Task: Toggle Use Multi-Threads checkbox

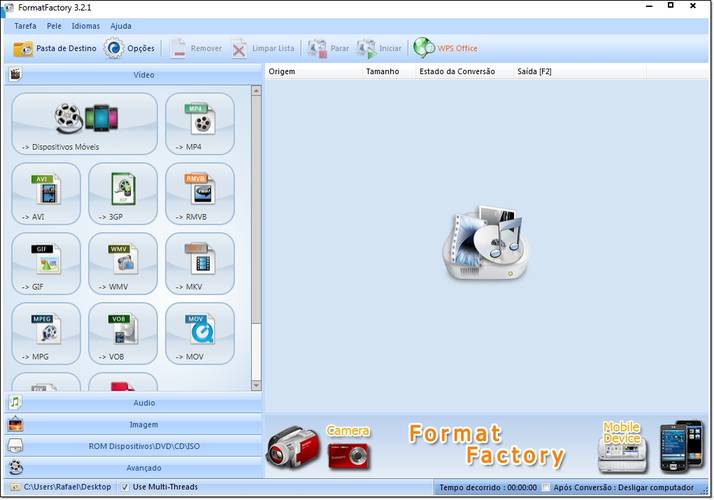Action: [125, 487]
